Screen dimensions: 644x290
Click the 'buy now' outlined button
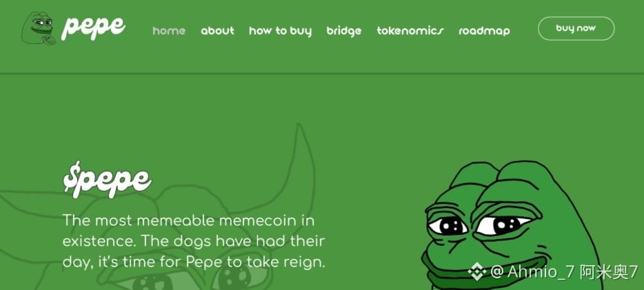tap(576, 28)
